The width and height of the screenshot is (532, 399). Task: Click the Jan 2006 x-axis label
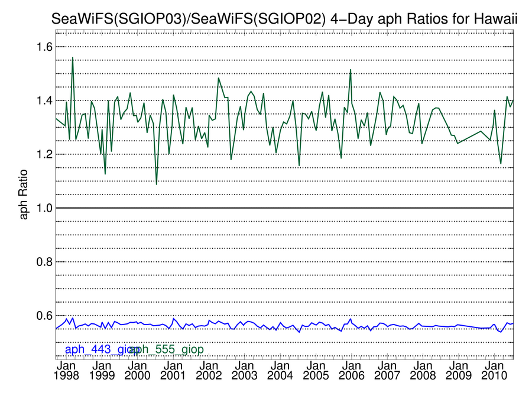352,371
